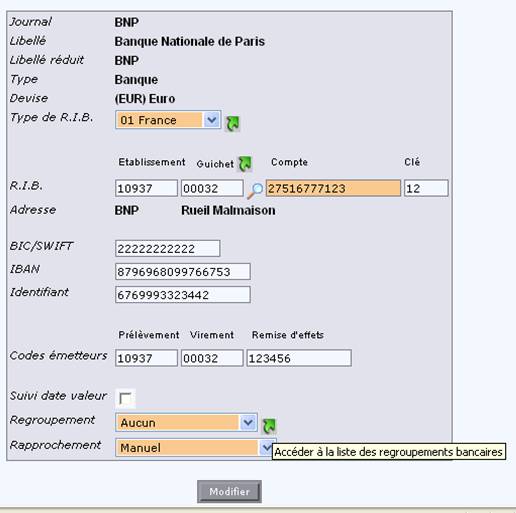The height and width of the screenshot is (513, 516).
Task: Open the Rapprochement dropdown showing Manuel
Action: (x=194, y=448)
